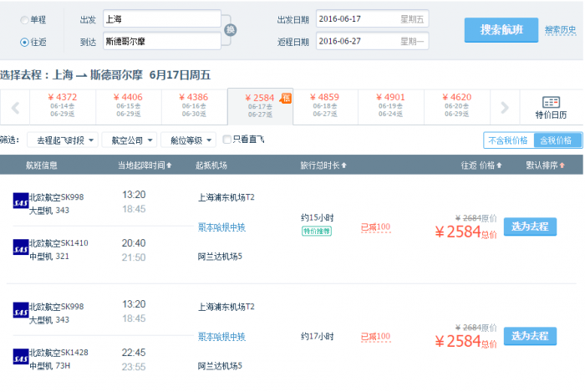Click flight number 北欧航空SK1410

58,243
